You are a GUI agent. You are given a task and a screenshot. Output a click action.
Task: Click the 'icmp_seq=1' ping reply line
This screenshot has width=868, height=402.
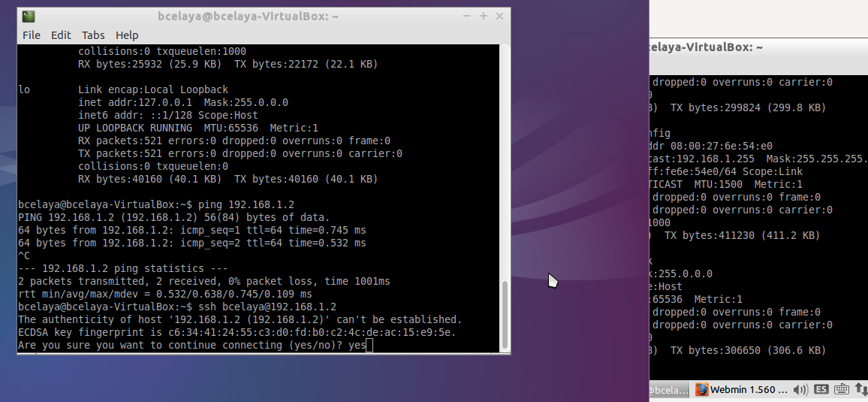192,230
